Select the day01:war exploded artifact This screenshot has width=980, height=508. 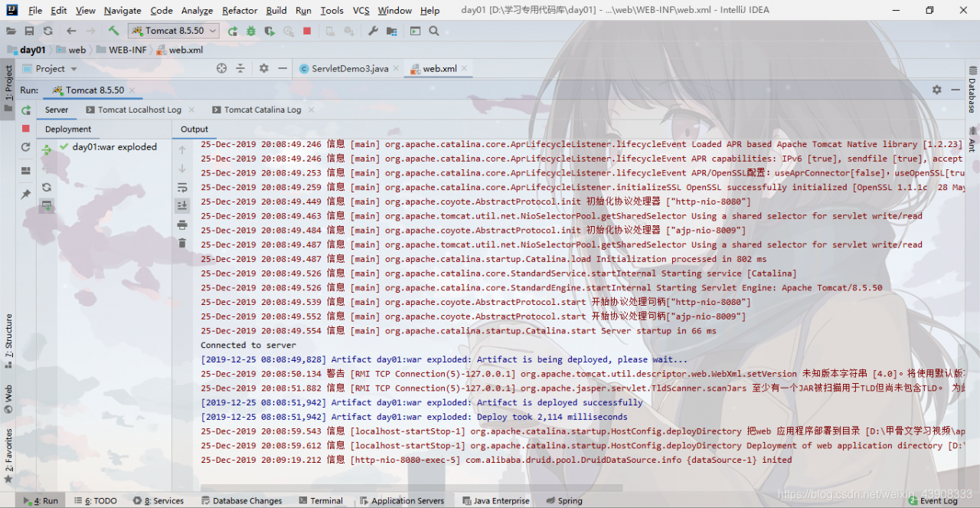coord(108,147)
